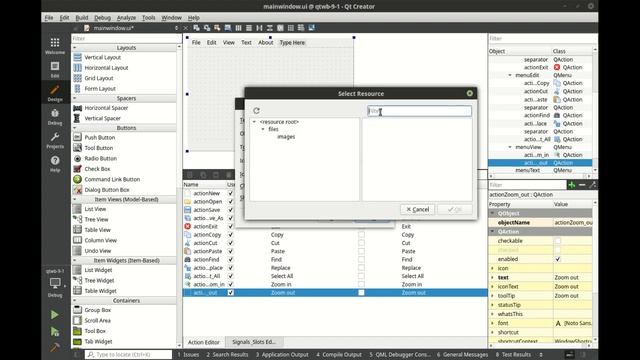640x360 pixels.
Task: Click the reload icon in Select Resource
Action: pos(256,111)
